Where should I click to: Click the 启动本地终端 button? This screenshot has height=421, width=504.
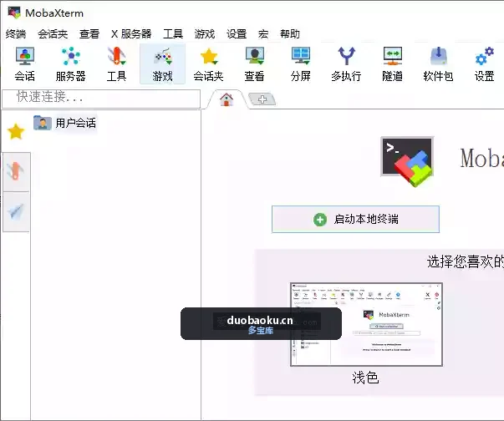(x=355, y=220)
